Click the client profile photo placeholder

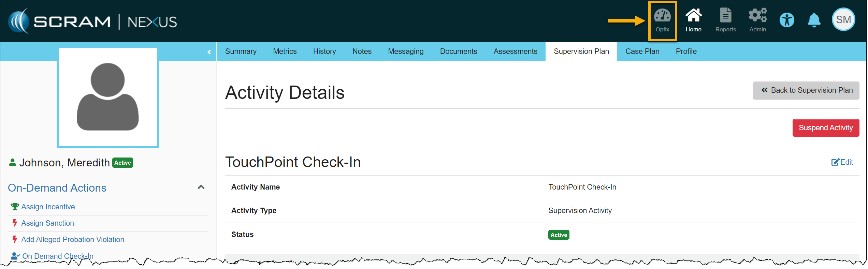(108, 97)
